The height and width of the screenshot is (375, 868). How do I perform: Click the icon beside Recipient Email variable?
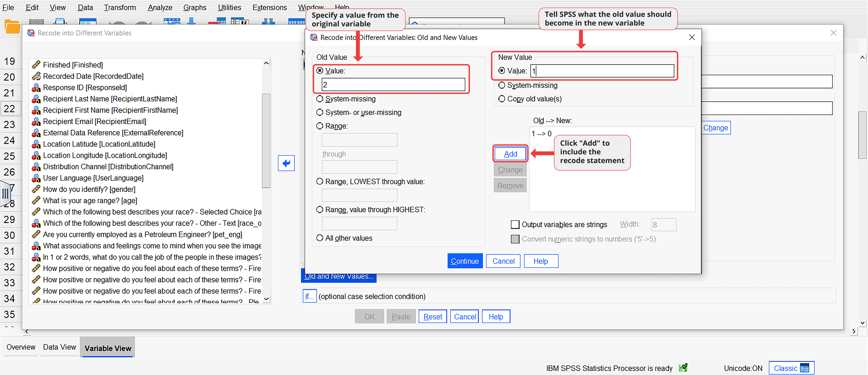pyautogui.click(x=36, y=121)
